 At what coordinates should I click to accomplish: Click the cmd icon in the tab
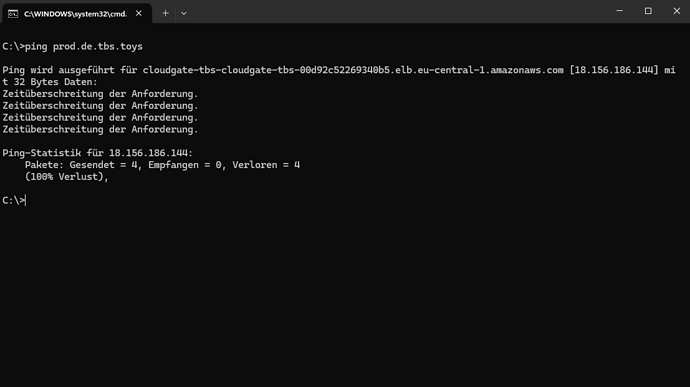pyautogui.click(x=13, y=14)
